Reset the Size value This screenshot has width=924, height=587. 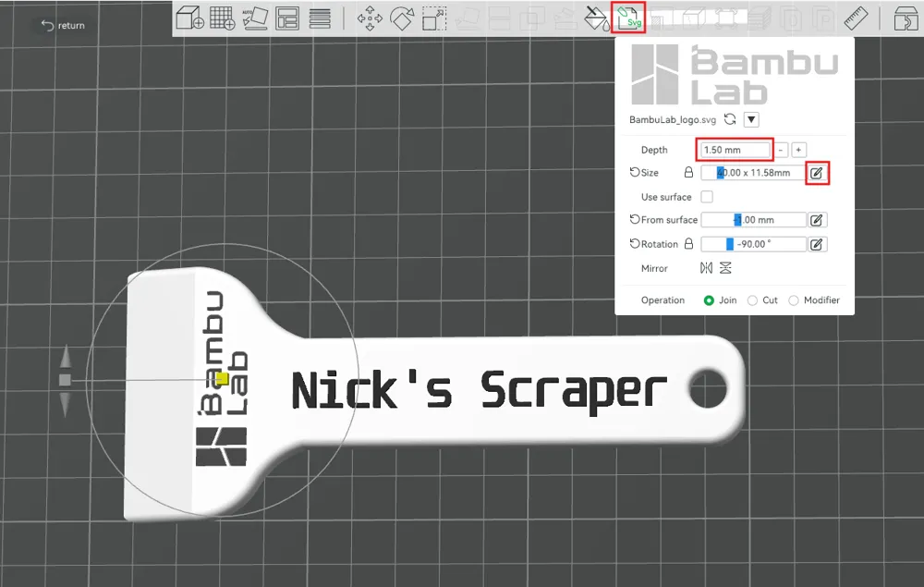[635, 172]
